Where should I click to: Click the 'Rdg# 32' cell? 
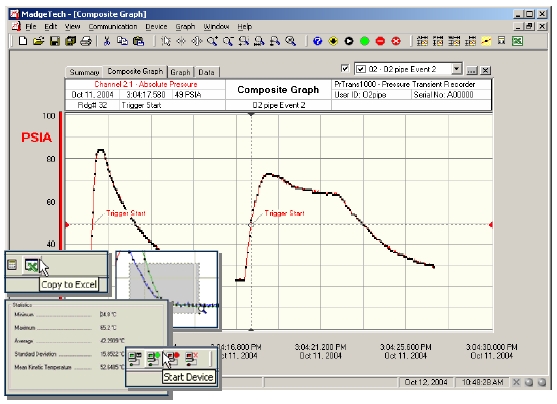pos(92,105)
